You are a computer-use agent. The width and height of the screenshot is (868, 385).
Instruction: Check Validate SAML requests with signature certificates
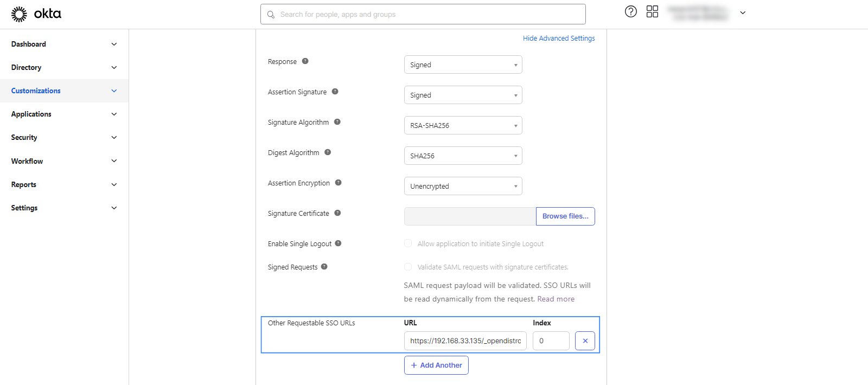pyautogui.click(x=408, y=267)
